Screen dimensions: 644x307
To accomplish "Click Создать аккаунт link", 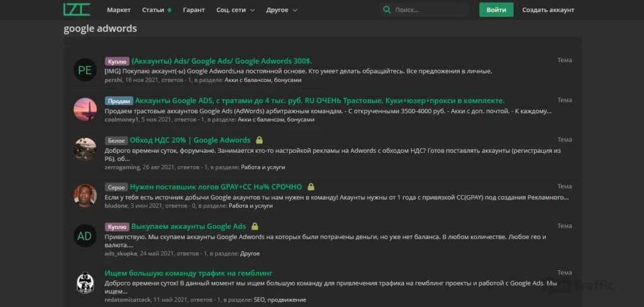I will 548,10.
